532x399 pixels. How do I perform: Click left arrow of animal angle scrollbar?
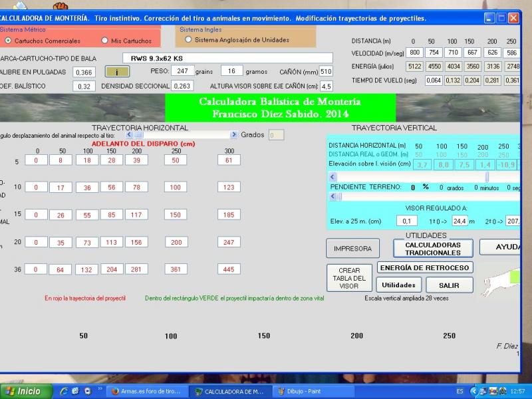point(129,135)
